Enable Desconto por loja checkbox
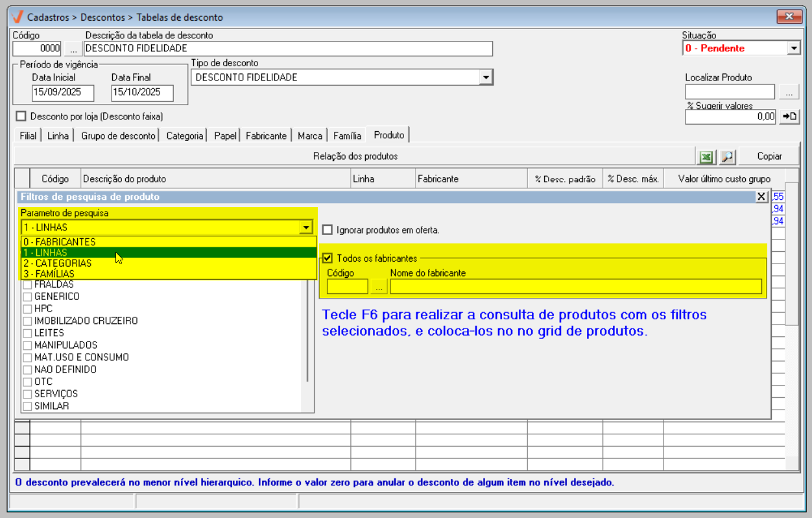 coord(21,116)
